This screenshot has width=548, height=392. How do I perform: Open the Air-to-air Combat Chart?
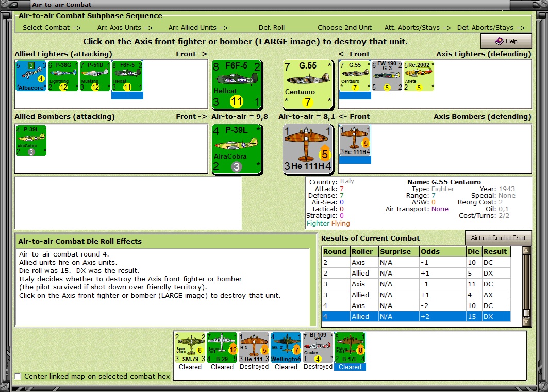[x=498, y=238]
